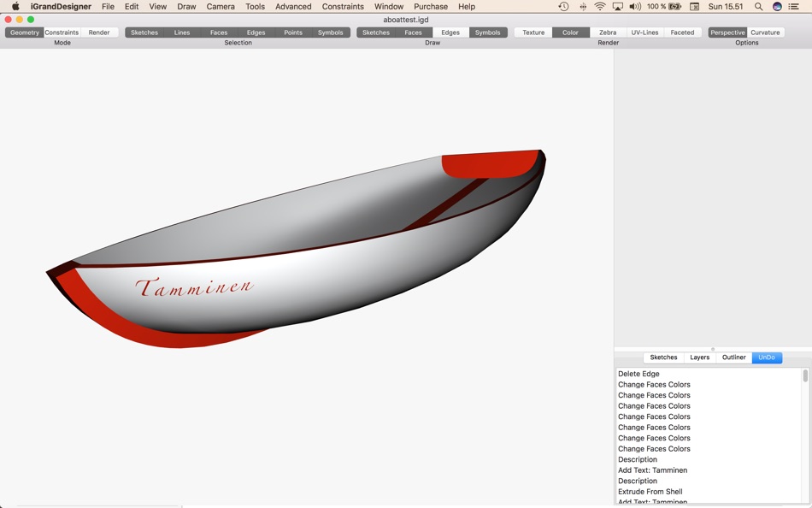The image size is (812, 508).
Task: Select Texture render mode
Action: click(x=533, y=32)
